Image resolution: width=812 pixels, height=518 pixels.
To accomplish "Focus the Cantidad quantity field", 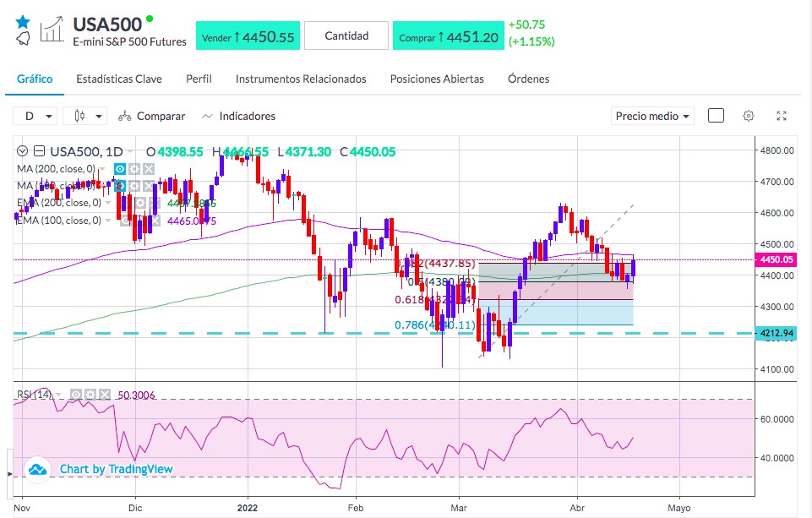I will (346, 35).
